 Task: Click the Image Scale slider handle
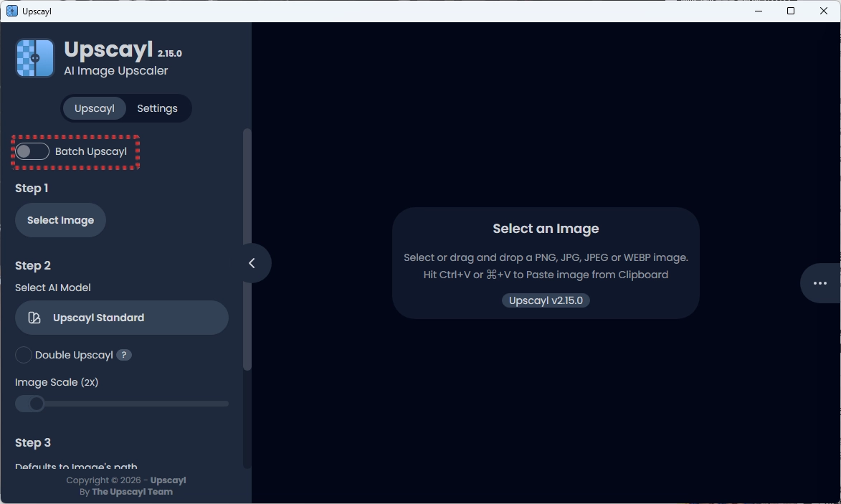[37, 404]
